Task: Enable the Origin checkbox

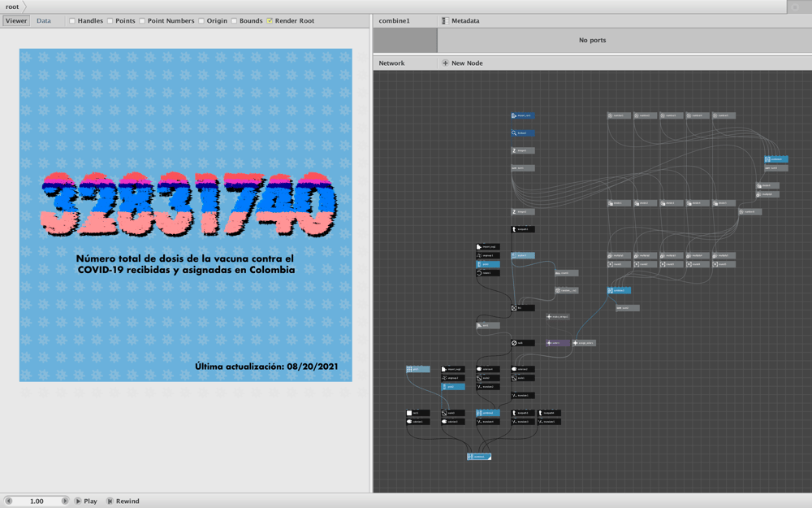Action: click(x=201, y=21)
